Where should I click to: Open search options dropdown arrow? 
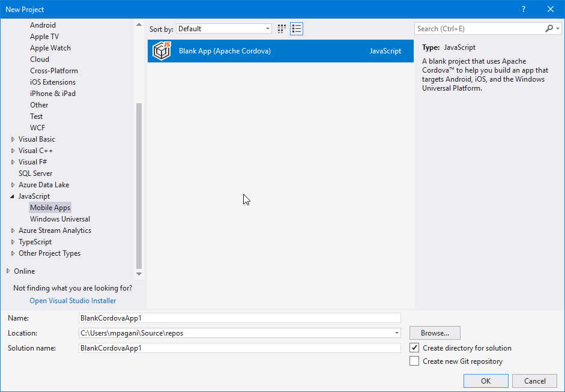pos(558,28)
